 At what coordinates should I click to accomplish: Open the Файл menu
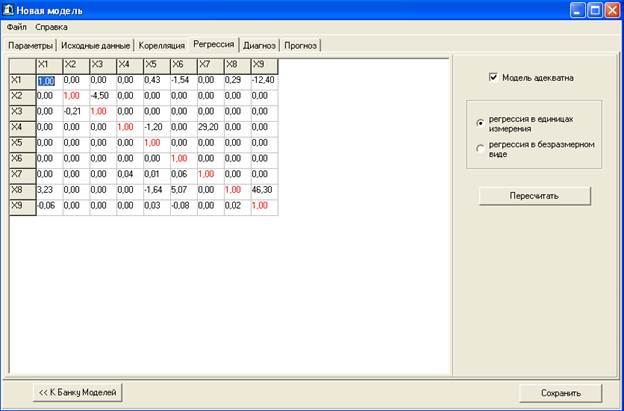pyautogui.click(x=17, y=27)
